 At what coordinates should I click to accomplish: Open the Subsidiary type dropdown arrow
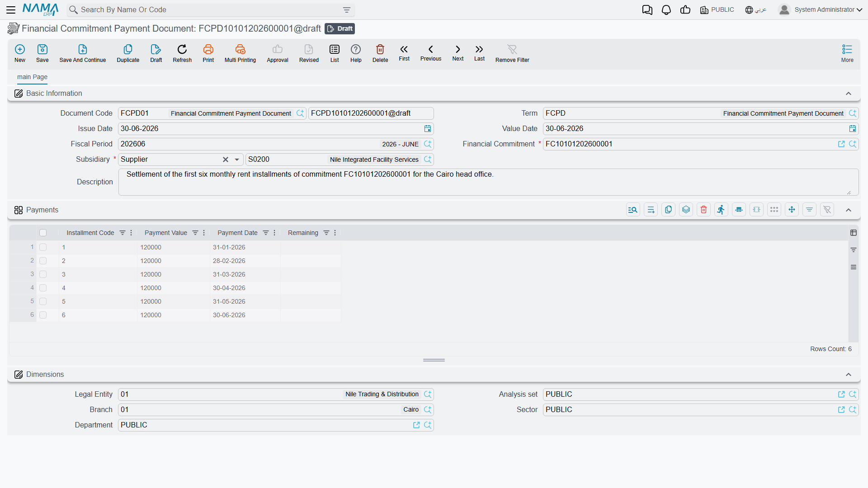click(237, 160)
